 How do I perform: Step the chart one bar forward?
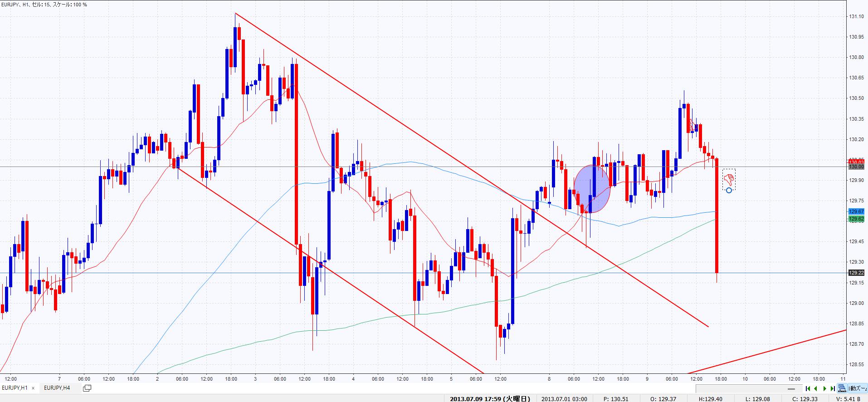824,388
